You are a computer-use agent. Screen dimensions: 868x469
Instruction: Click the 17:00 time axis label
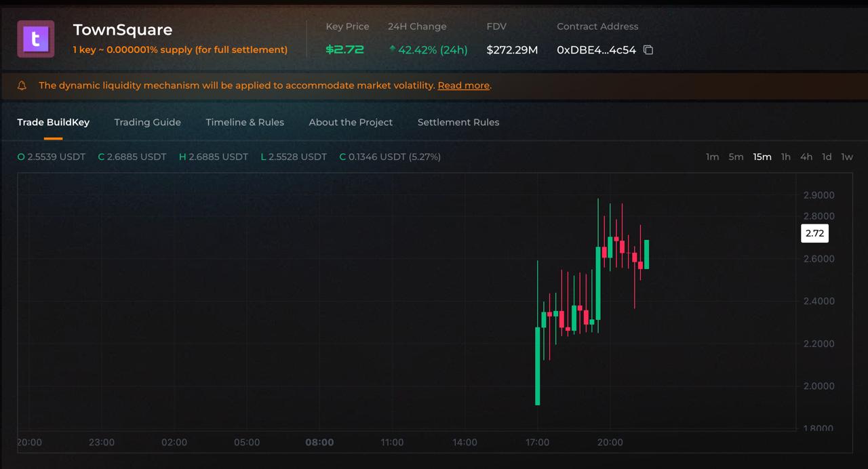coord(537,442)
